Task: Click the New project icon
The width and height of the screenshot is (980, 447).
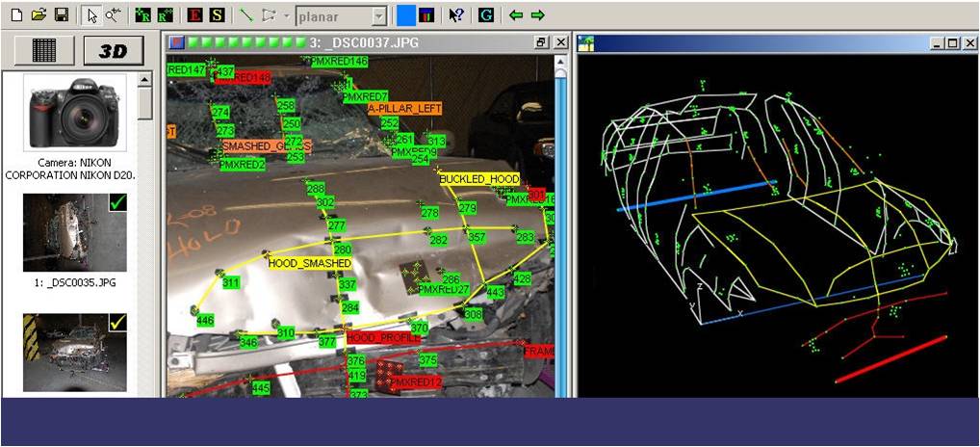Action: pos(15,15)
